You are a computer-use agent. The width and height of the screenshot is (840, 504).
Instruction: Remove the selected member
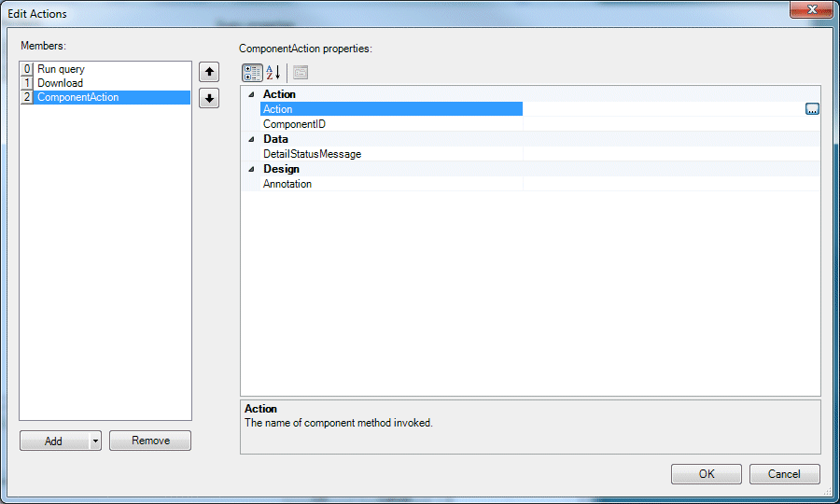tap(150, 441)
